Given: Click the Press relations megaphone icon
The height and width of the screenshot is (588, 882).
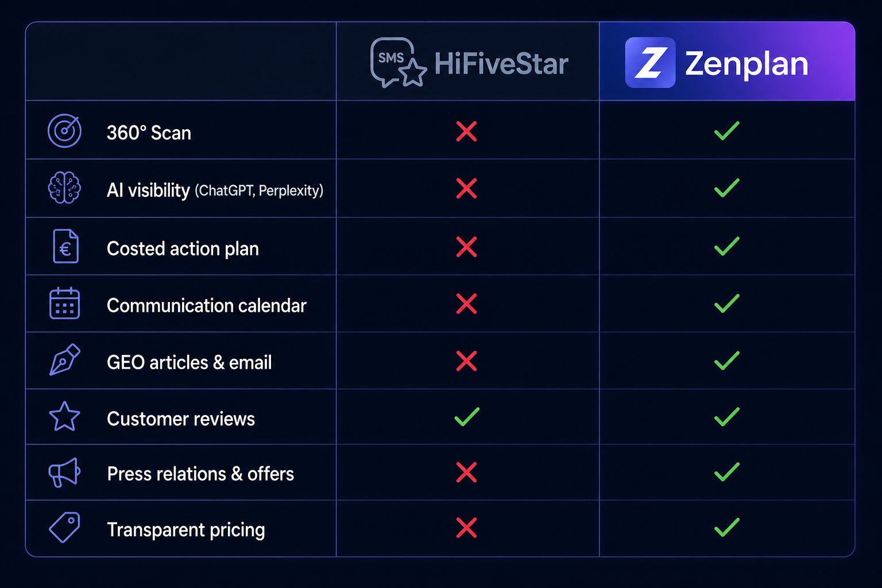Looking at the screenshot, I should [x=64, y=472].
